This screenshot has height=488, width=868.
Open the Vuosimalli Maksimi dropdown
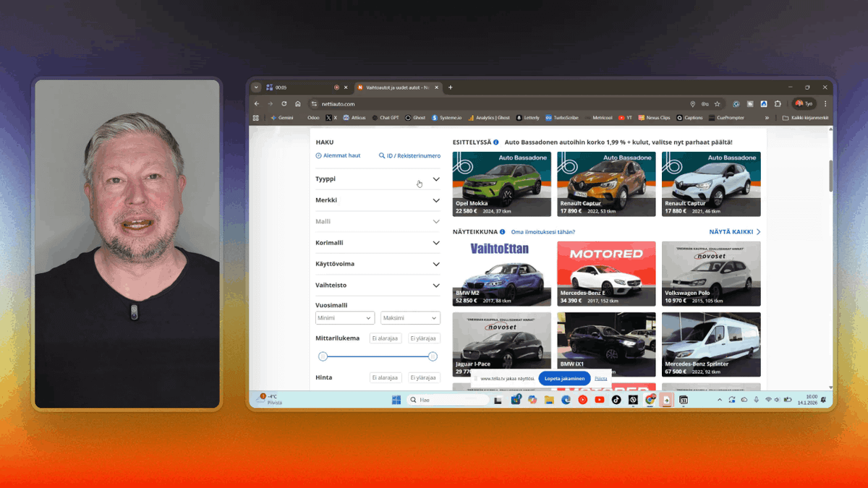point(411,318)
